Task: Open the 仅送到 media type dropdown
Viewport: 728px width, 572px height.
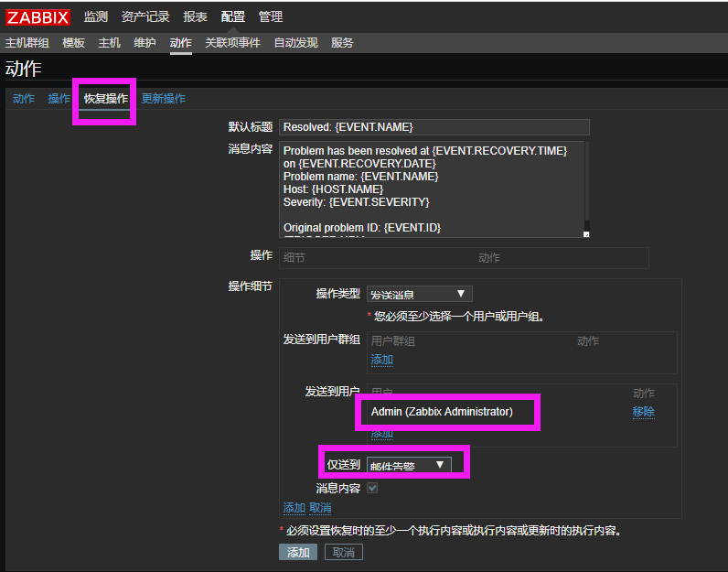Action: (x=409, y=465)
